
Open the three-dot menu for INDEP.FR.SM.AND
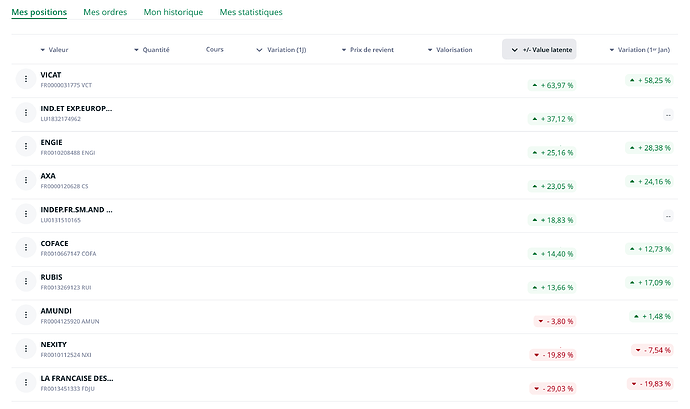26,214
